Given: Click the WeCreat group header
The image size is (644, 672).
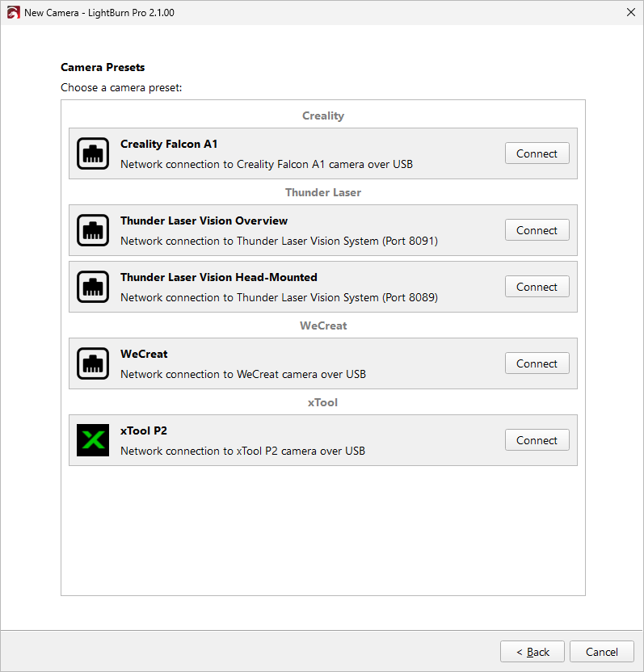Looking at the screenshot, I should pyautogui.click(x=323, y=325).
